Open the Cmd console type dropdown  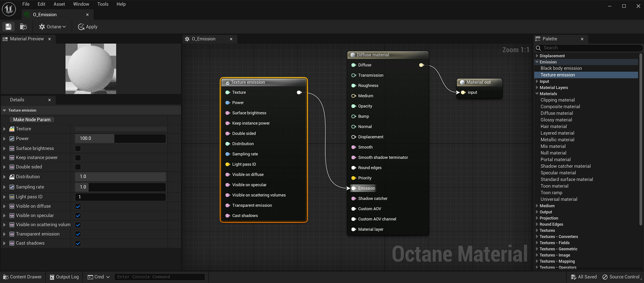99,277
